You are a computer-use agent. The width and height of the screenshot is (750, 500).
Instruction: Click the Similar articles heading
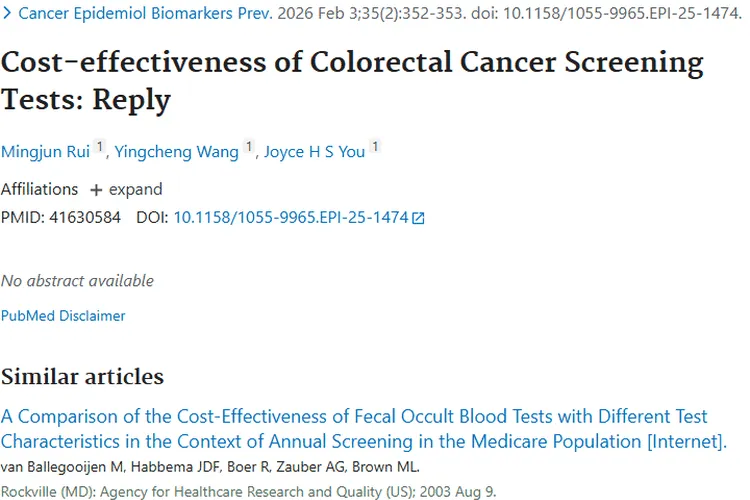[82, 377]
